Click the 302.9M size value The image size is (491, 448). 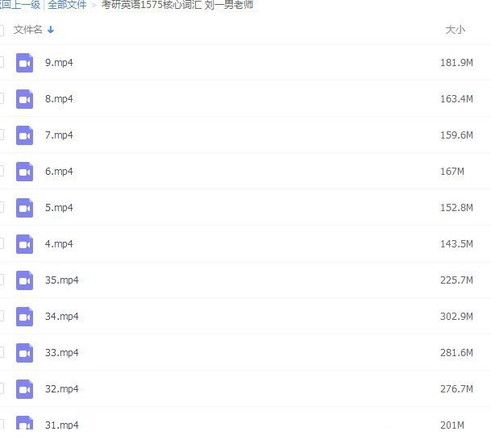click(x=456, y=317)
